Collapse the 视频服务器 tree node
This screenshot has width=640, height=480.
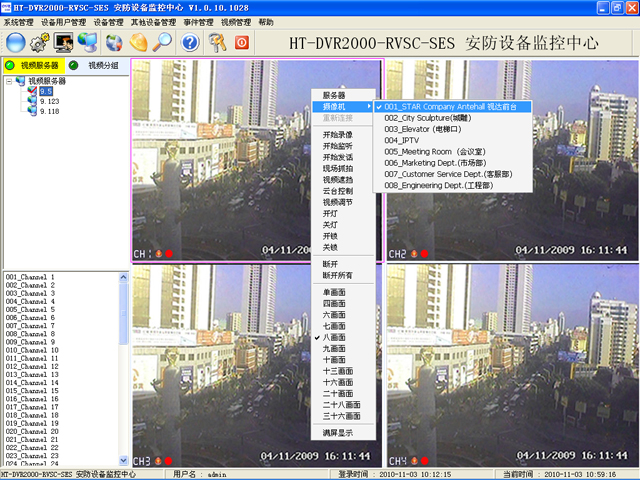point(9,81)
